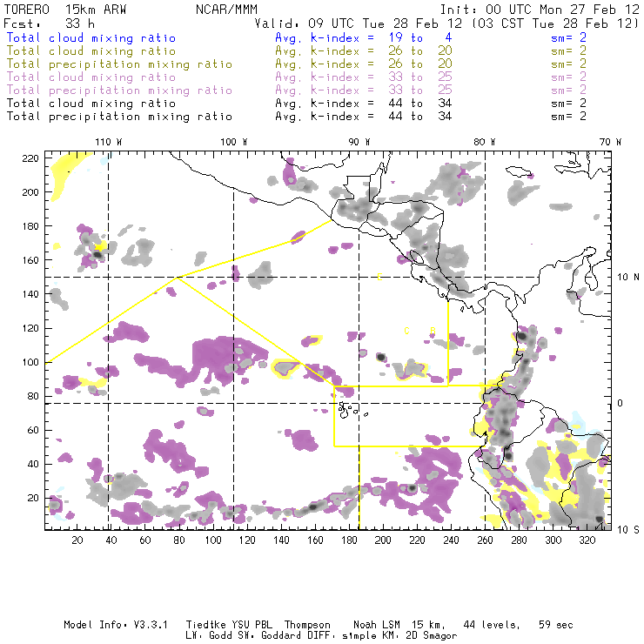Click the "Init: 00 UTC Mon 27 Feb 12" text
The height and width of the screenshot is (644, 644).
point(540,10)
